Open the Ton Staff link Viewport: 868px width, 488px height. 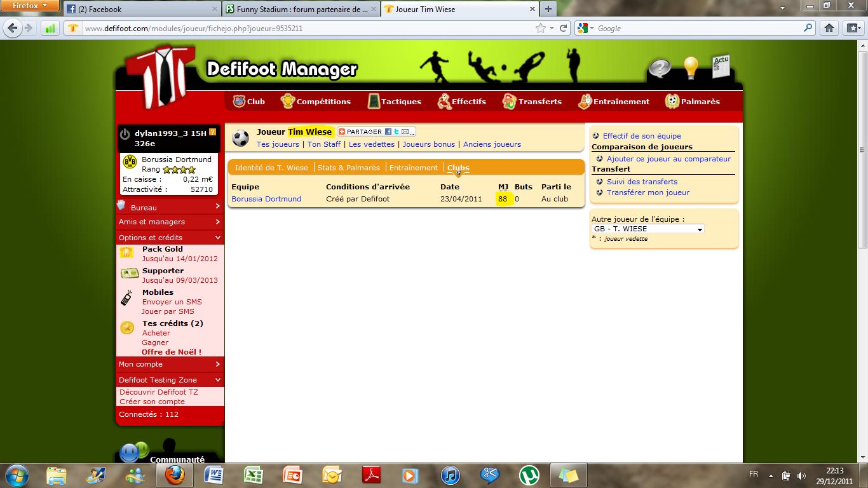[x=324, y=144]
